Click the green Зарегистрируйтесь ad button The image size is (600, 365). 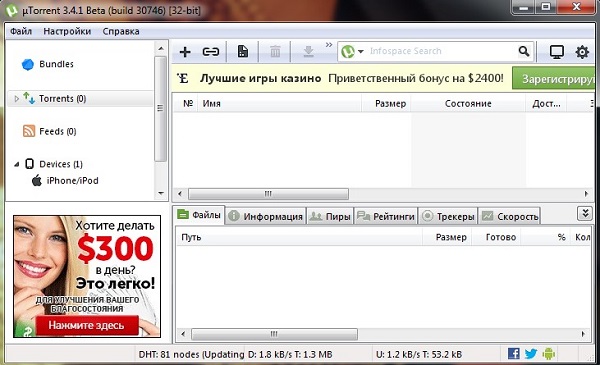(553, 79)
